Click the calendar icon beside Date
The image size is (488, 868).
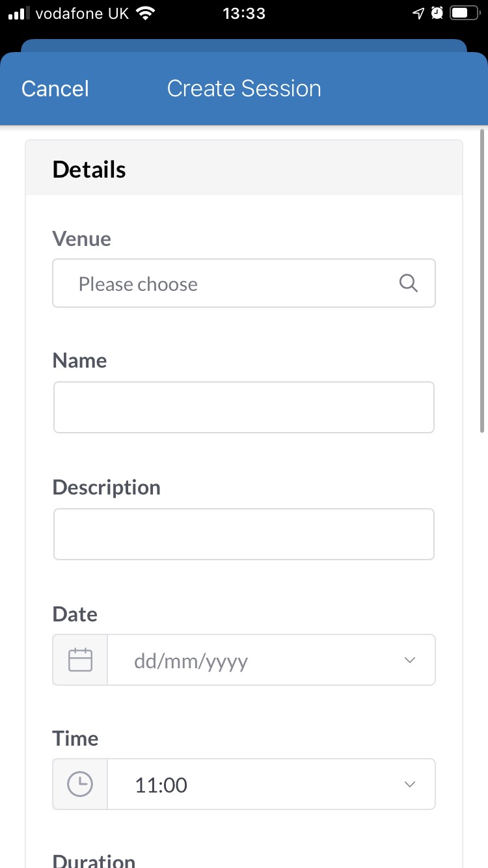pyautogui.click(x=80, y=660)
